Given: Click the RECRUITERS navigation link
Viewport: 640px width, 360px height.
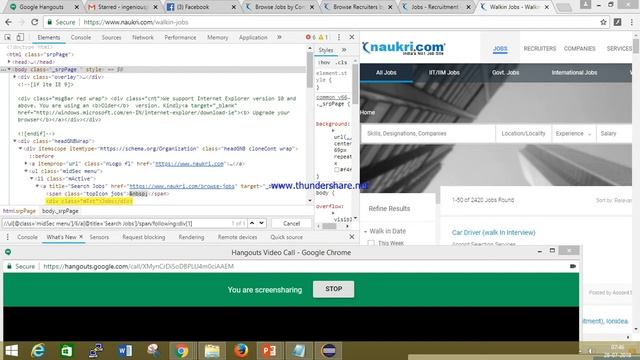Looking at the screenshot, I should 540,48.
